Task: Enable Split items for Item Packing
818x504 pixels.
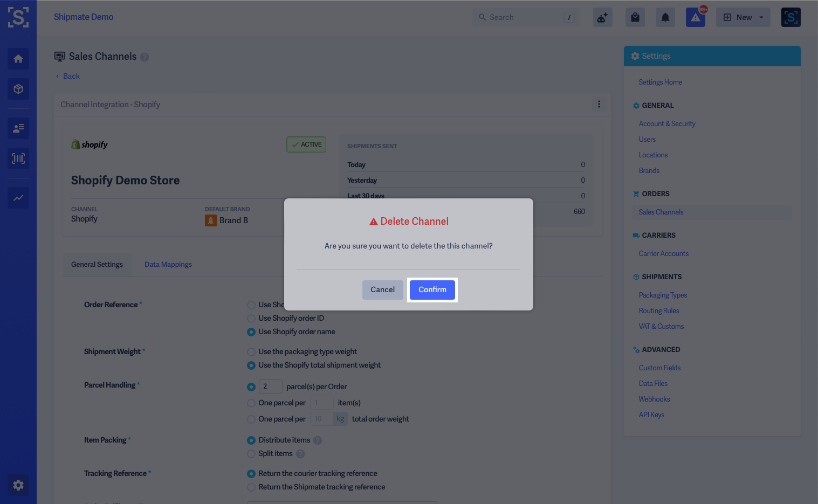Action: tap(251, 453)
